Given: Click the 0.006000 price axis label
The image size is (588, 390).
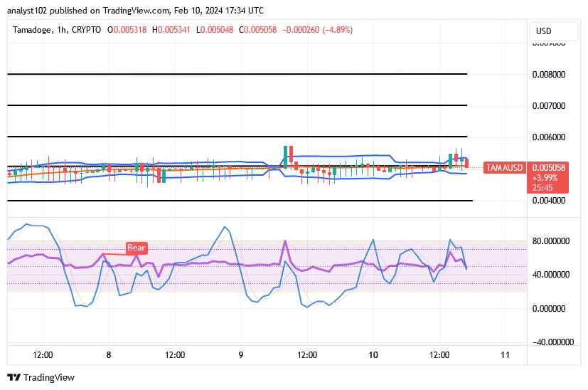Looking at the screenshot, I should coord(549,137).
